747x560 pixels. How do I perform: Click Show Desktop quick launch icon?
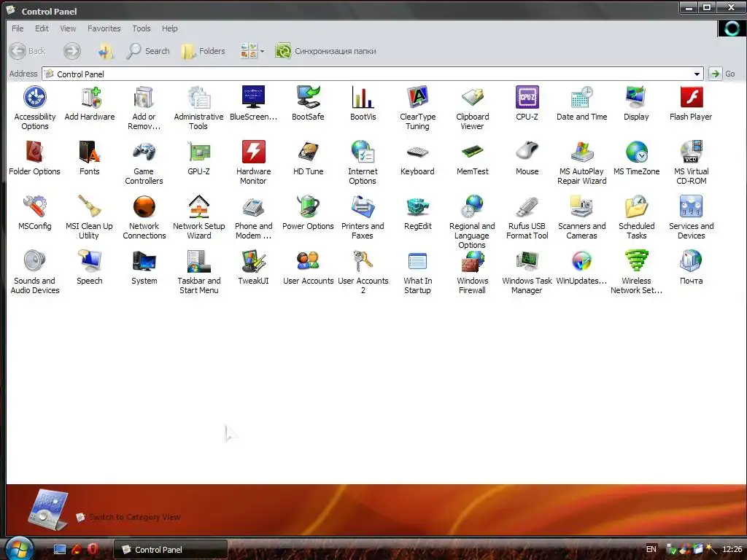(60, 550)
